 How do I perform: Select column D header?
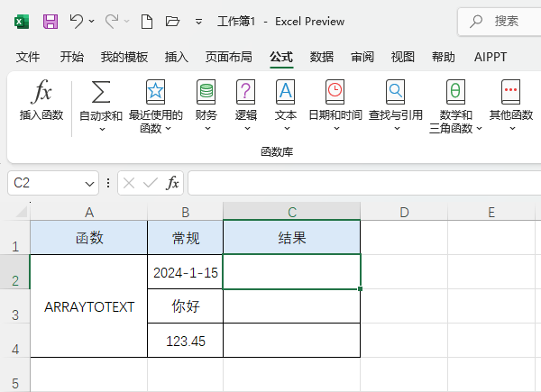(404, 212)
